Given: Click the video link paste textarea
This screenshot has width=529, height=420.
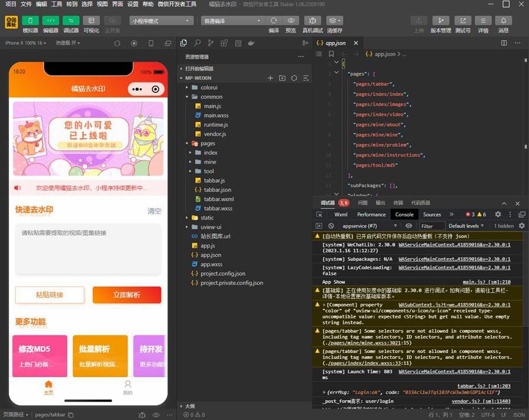Looking at the screenshot, I should (88, 250).
